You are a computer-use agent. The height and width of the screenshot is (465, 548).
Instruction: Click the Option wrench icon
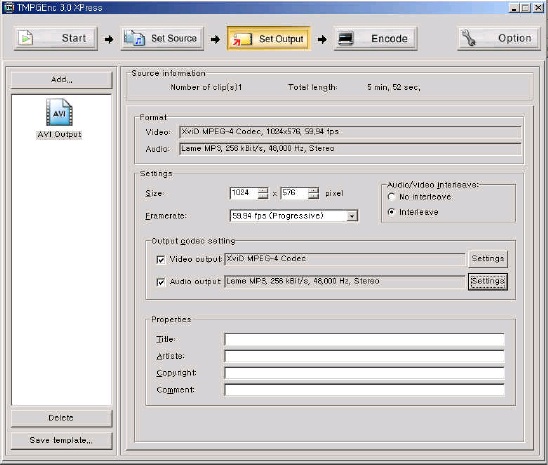click(x=468, y=38)
